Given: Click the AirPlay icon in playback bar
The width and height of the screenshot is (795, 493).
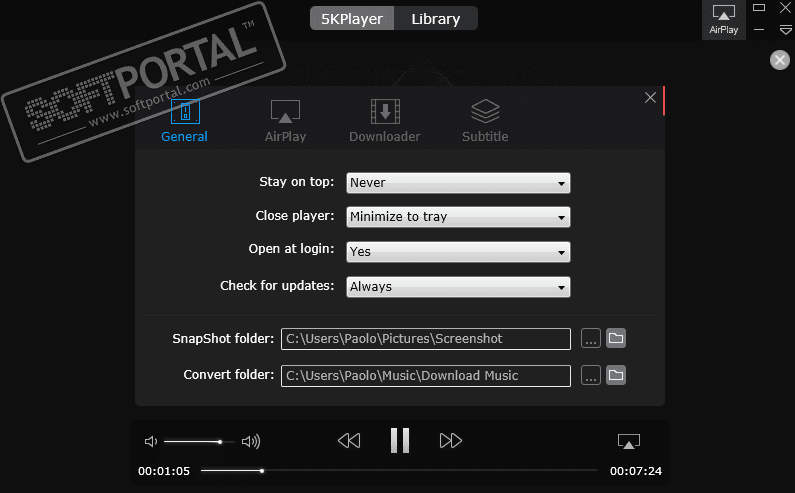Looking at the screenshot, I should point(629,441).
